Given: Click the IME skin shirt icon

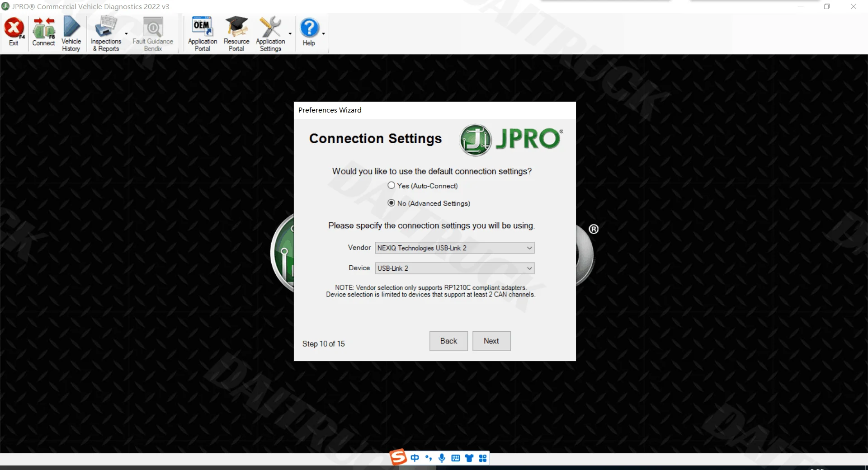Looking at the screenshot, I should 469,458.
